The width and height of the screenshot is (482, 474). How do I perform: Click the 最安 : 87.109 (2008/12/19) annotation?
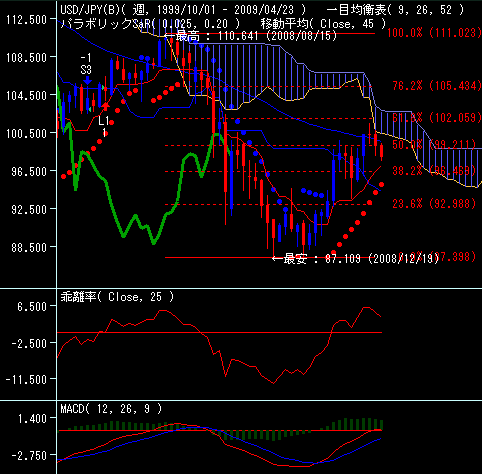click(355, 259)
